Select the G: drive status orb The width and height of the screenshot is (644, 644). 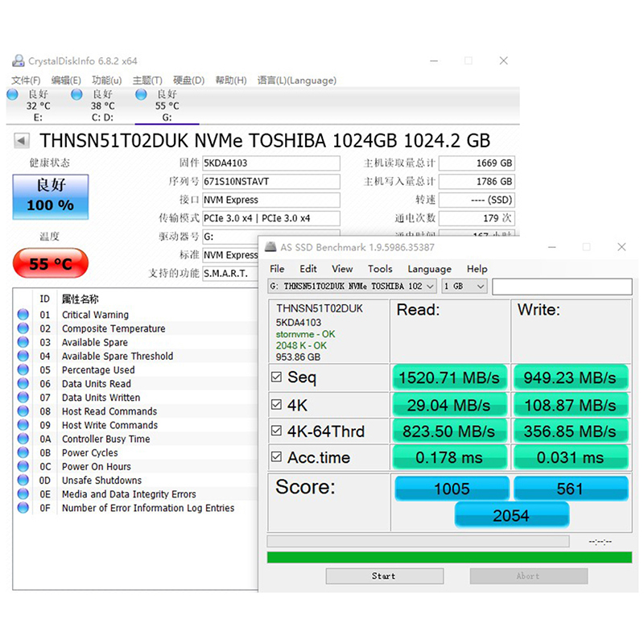[141, 95]
